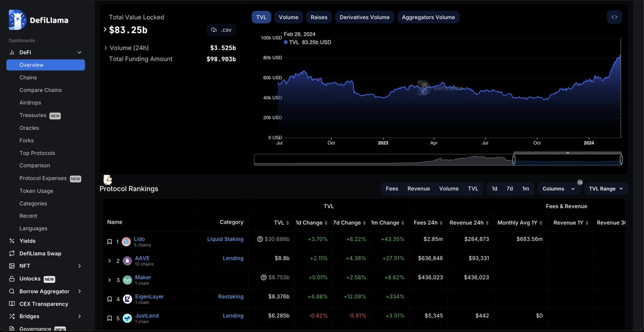Toggle the Revenue column group
Screen dimensions: 644x332
point(419,189)
